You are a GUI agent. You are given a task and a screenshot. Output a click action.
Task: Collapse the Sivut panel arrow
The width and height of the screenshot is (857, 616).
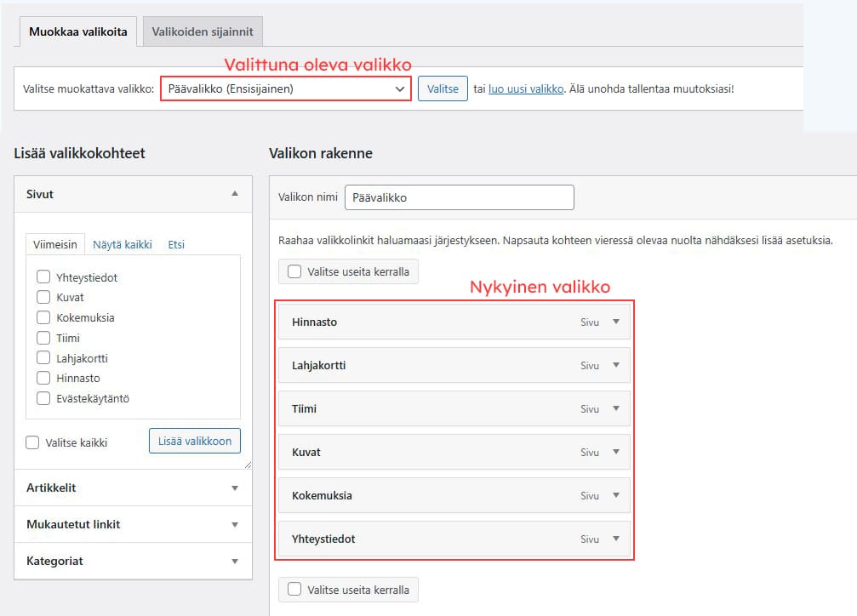tap(235, 194)
